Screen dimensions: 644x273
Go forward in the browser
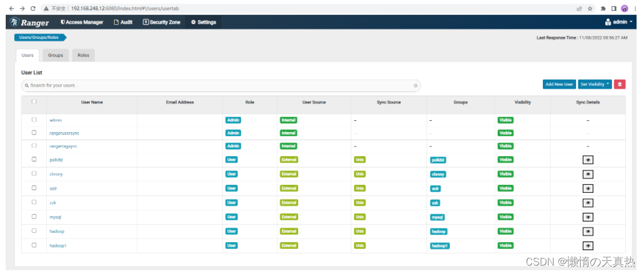pos(22,8)
